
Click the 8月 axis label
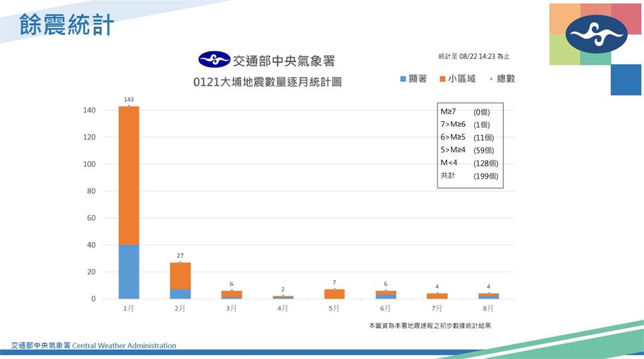pyautogui.click(x=488, y=308)
